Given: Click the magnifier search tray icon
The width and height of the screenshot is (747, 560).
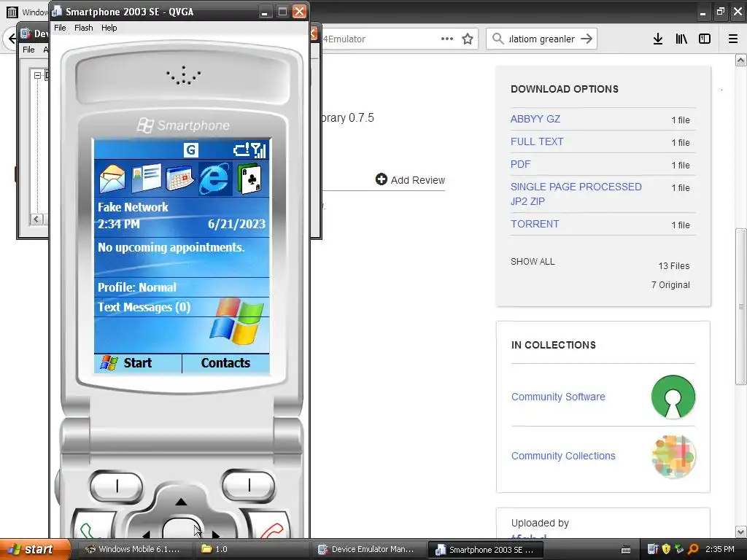Looking at the screenshot, I should [x=693, y=549].
